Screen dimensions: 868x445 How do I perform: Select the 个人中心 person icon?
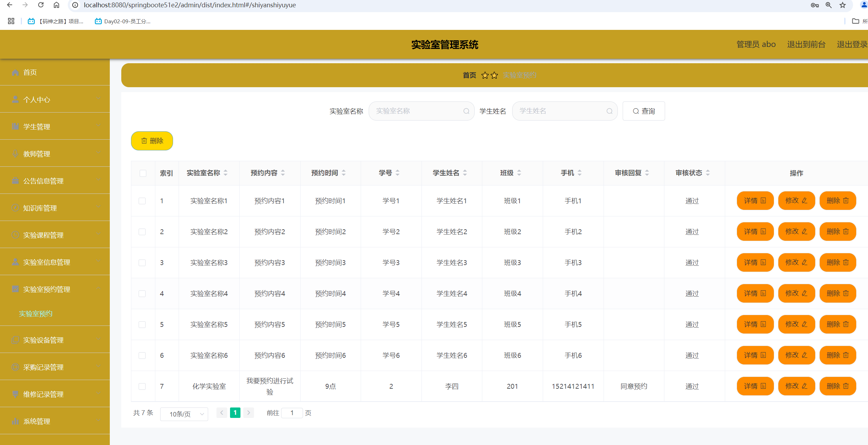pyautogui.click(x=15, y=99)
